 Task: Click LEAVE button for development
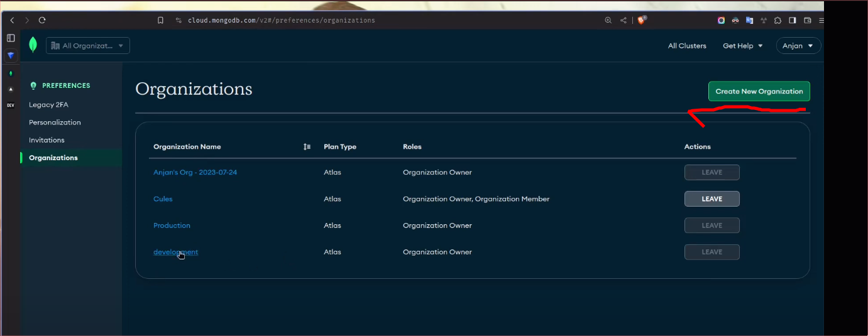(712, 252)
